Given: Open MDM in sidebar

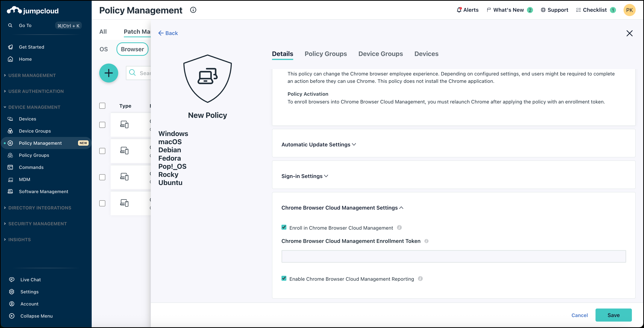Looking at the screenshot, I should pyautogui.click(x=24, y=180).
